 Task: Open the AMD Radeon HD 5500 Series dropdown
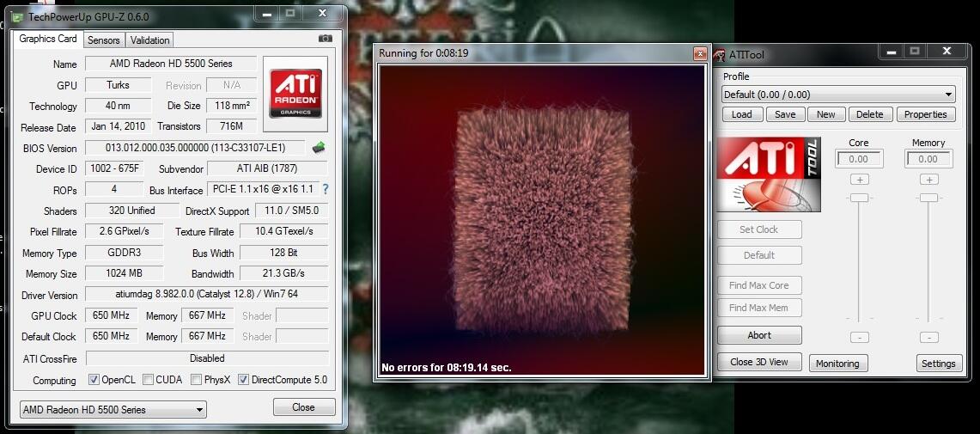click(113, 410)
